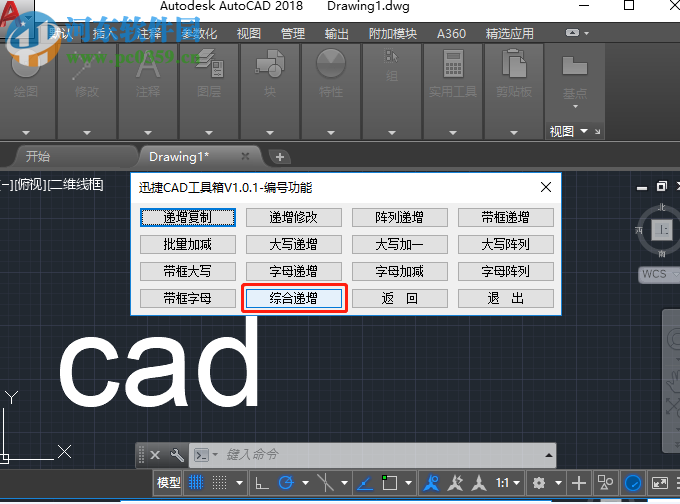Viewport: 680px width, 504px height.
Task: Toggle 2D object snap square icon
Action: coord(389,482)
